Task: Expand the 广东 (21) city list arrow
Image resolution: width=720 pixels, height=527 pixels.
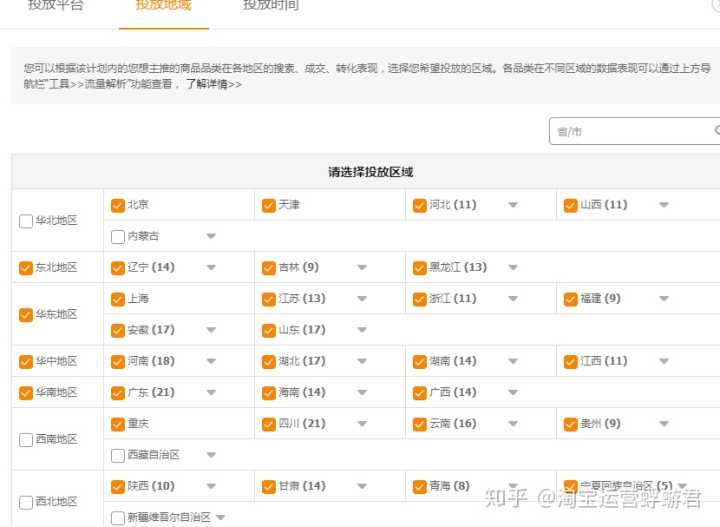Action: click(x=211, y=393)
